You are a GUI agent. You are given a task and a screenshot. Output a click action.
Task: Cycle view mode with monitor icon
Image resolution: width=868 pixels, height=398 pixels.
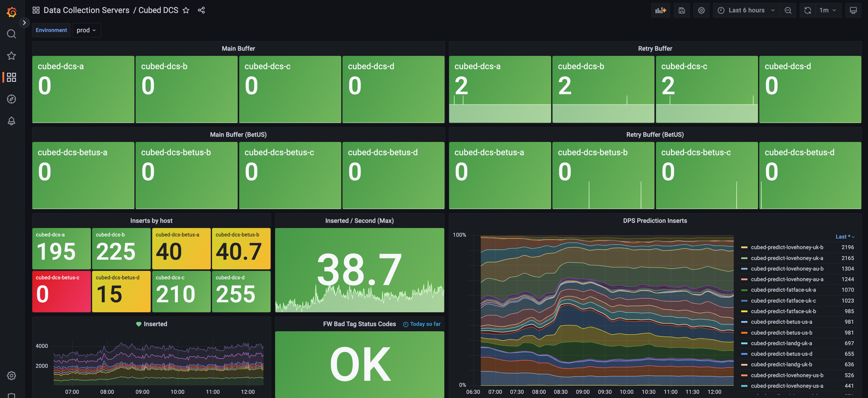click(853, 11)
